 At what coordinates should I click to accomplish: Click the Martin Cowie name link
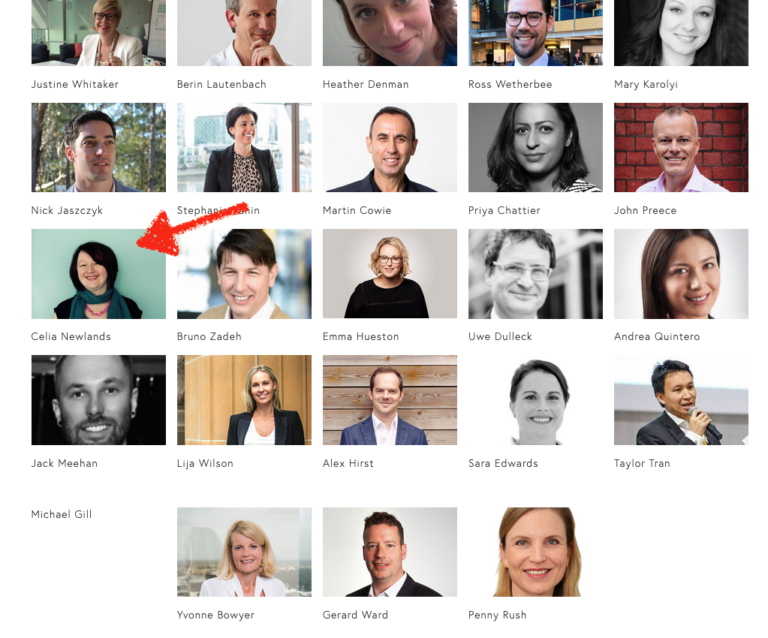coord(357,211)
